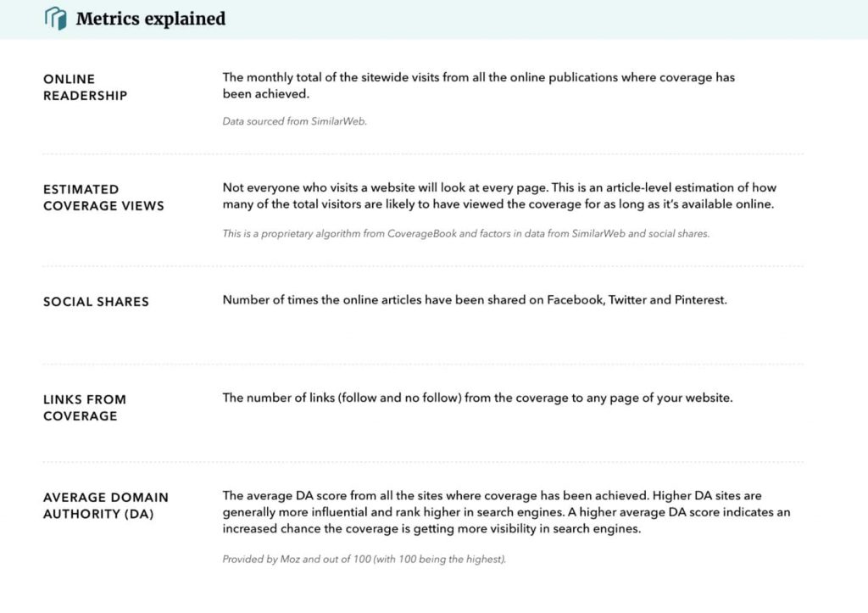
Task: Click the word "Pinterest" in social shares
Action: coord(699,299)
